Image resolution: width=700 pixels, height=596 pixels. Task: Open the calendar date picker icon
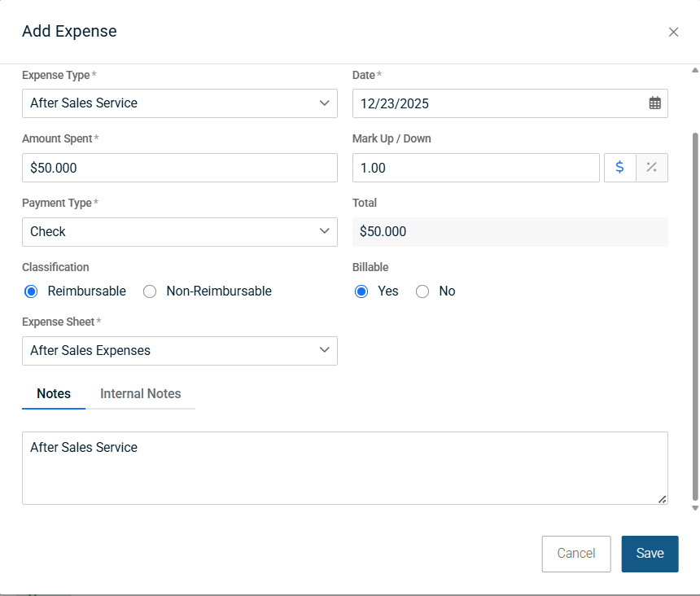pyautogui.click(x=654, y=103)
